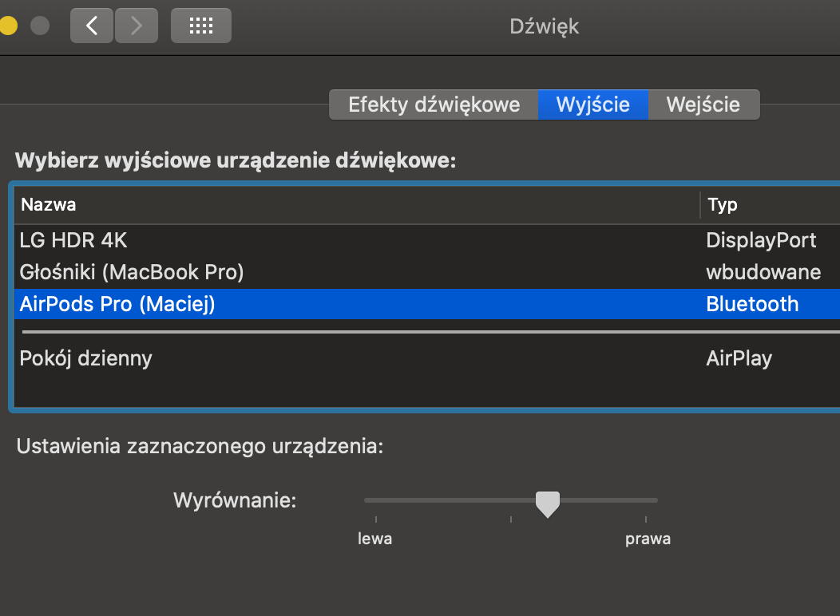Select LG HDR 4K output device
The width and height of the screenshot is (840, 616).
coord(73,240)
